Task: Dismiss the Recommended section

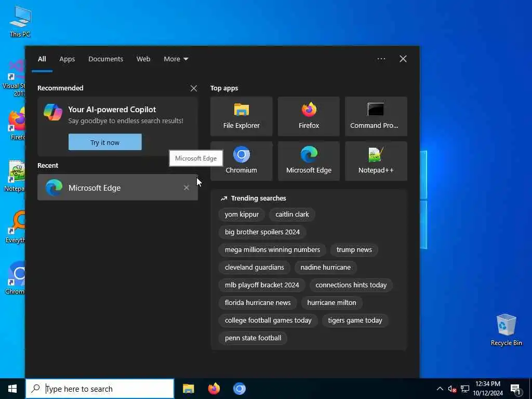Action: pyautogui.click(x=194, y=88)
